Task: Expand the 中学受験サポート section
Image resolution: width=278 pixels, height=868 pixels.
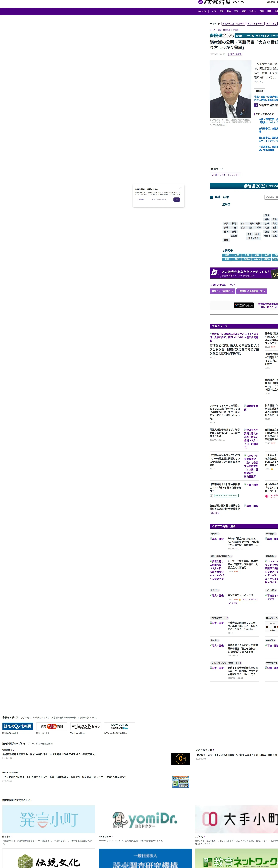Action: coord(219,618)
